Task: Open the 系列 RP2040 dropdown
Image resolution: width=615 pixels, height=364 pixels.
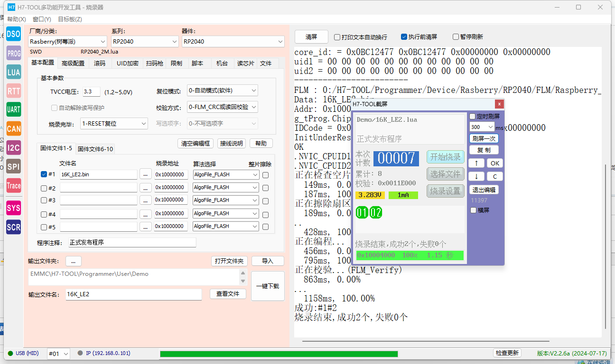Action: (145, 42)
